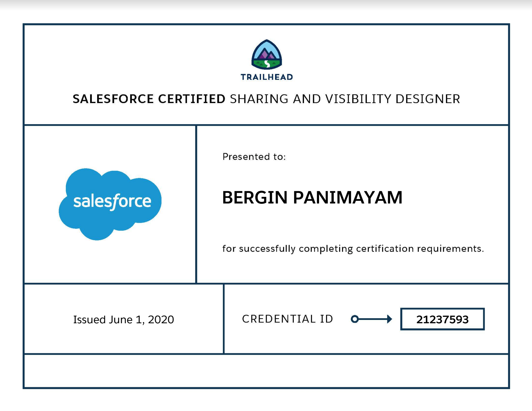Click the TRAILHEAD wordmark text
Viewport: 532px width, 411px height.
click(267, 77)
